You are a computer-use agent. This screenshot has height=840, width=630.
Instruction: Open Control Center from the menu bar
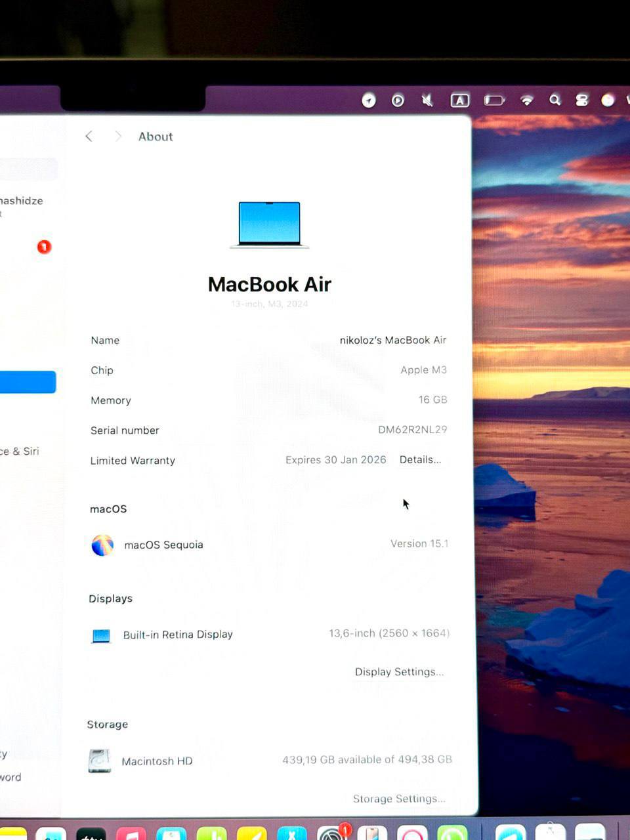click(581, 100)
